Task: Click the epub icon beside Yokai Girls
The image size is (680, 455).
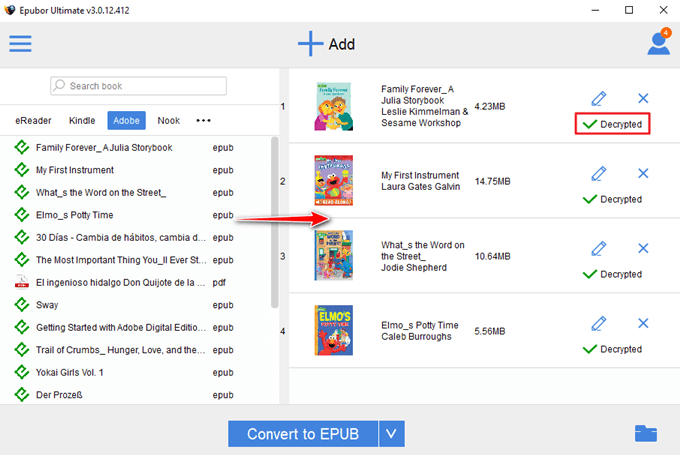Action: (x=22, y=372)
